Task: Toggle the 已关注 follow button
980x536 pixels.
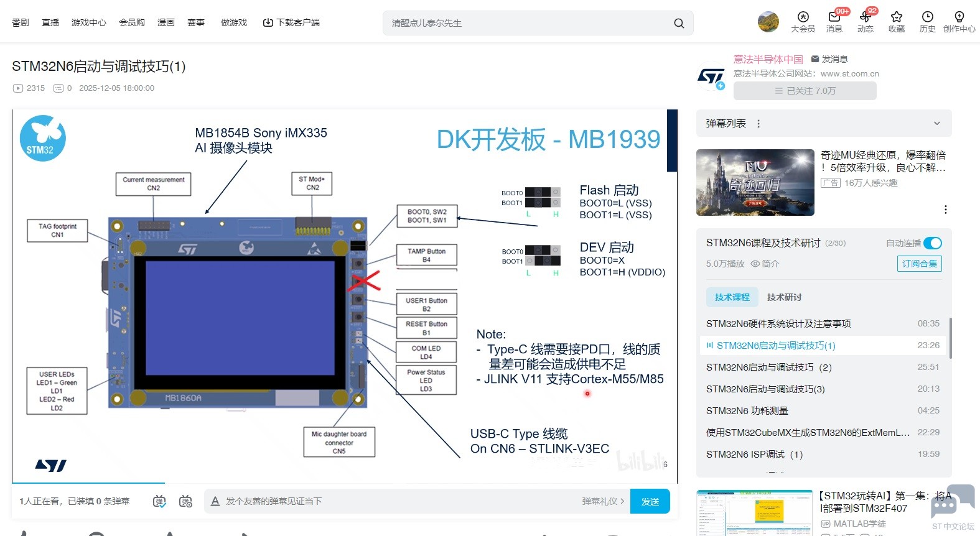Action: [805, 91]
